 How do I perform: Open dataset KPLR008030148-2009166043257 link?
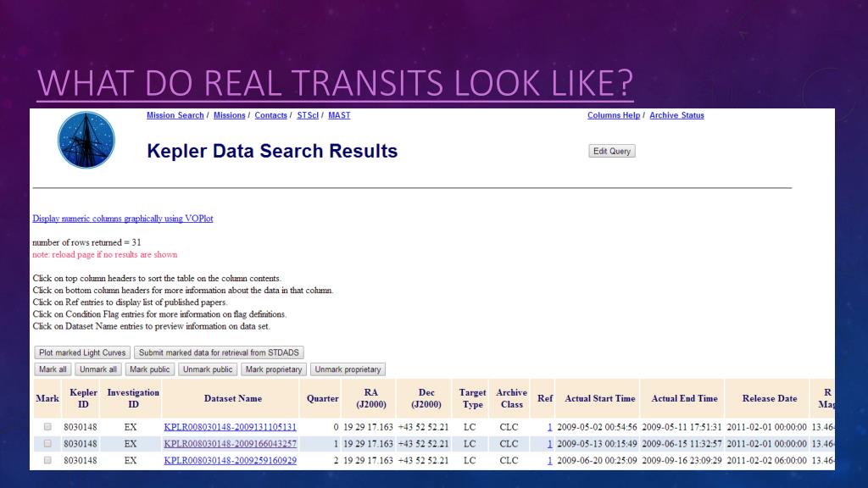(231, 444)
